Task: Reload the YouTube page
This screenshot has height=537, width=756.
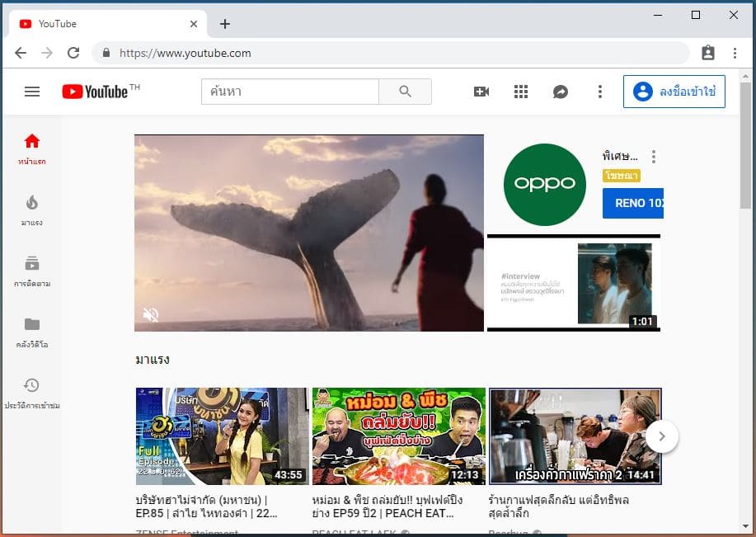Action: (x=73, y=53)
